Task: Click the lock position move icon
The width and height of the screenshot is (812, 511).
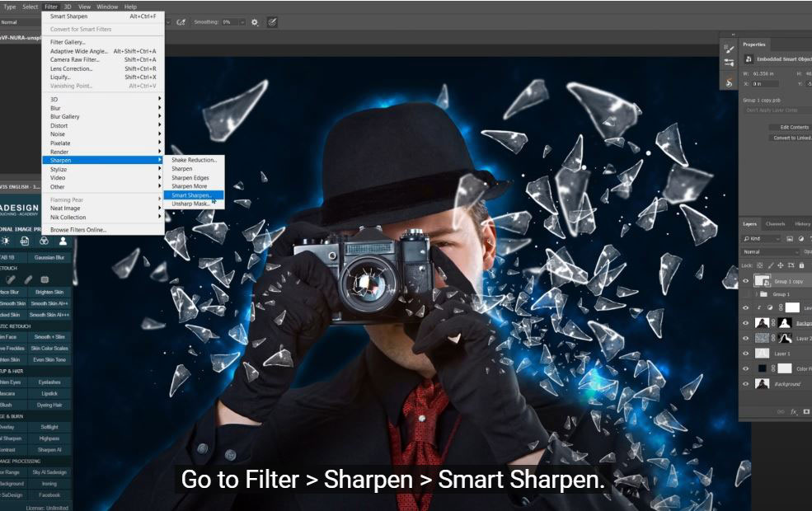Action: click(x=778, y=265)
